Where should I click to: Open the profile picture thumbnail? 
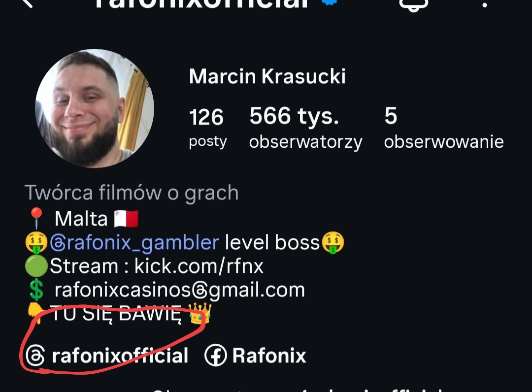[x=95, y=108]
